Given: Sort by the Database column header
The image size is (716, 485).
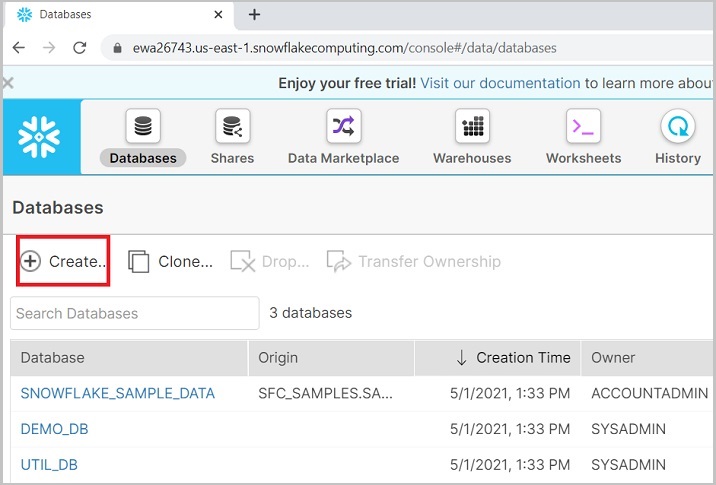Looking at the screenshot, I should click(53, 357).
